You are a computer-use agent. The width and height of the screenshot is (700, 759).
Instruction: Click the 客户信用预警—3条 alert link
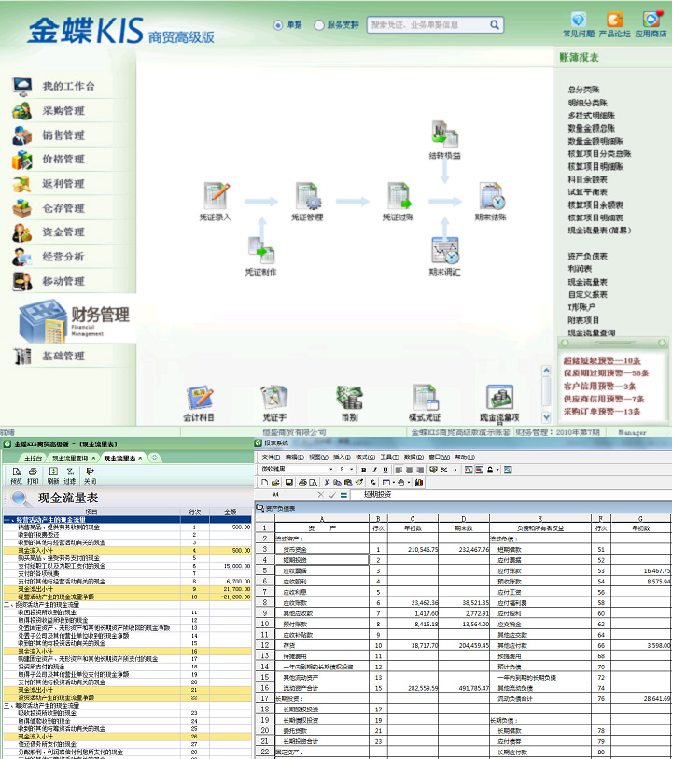point(600,387)
